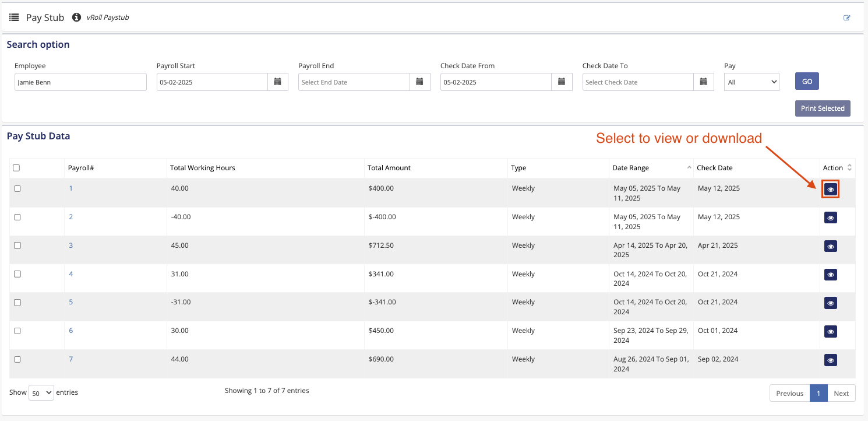The height and width of the screenshot is (421, 868).
Task: Expand the Show entries dropdown
Action: [x=41, y=393]
